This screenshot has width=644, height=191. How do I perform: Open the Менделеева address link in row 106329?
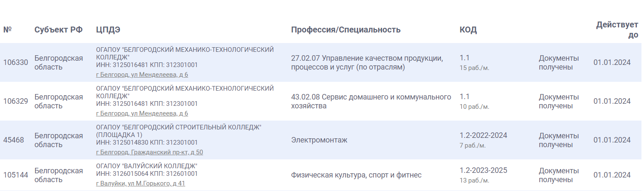click(x=142, y=113)
